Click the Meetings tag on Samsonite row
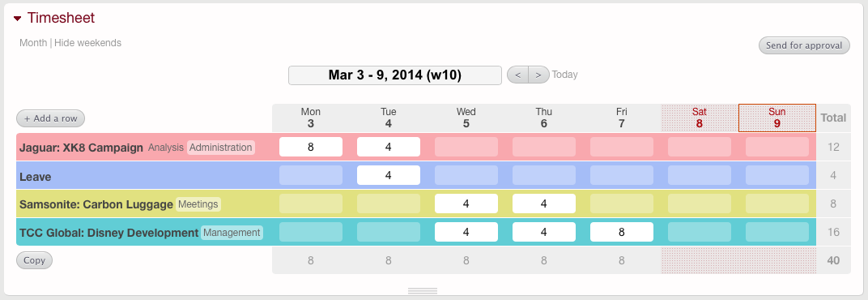 198,204
